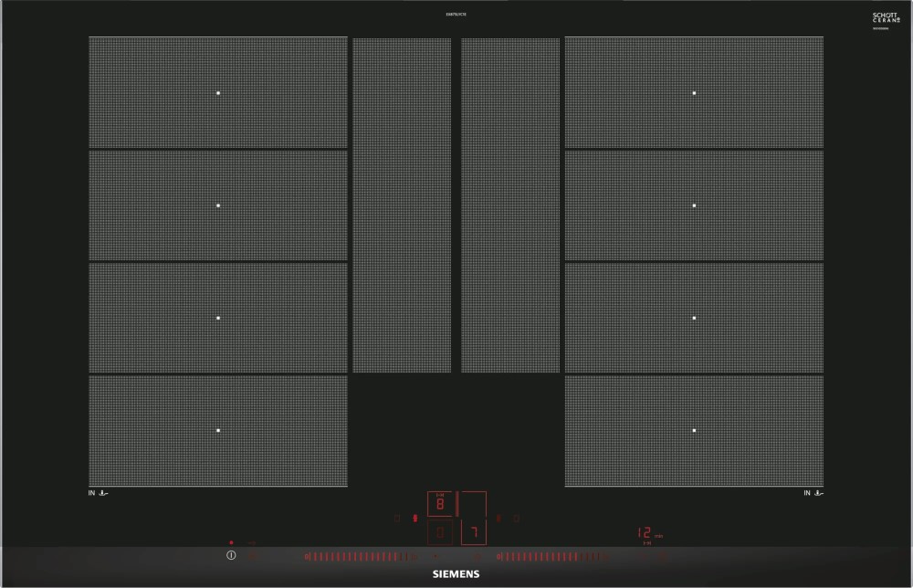Tap the 12 min timer display
This screenshot has width=913, height=588.
coord(645,532)
